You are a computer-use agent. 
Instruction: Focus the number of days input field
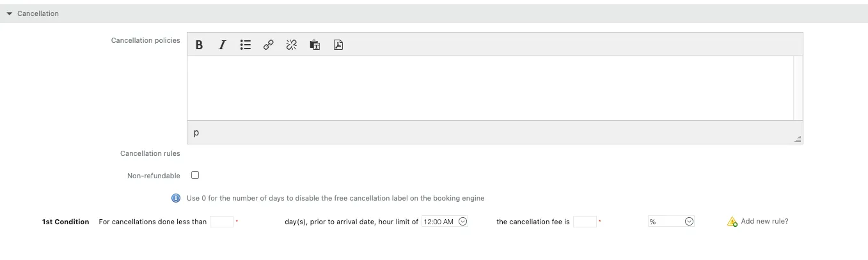(221, 222)
